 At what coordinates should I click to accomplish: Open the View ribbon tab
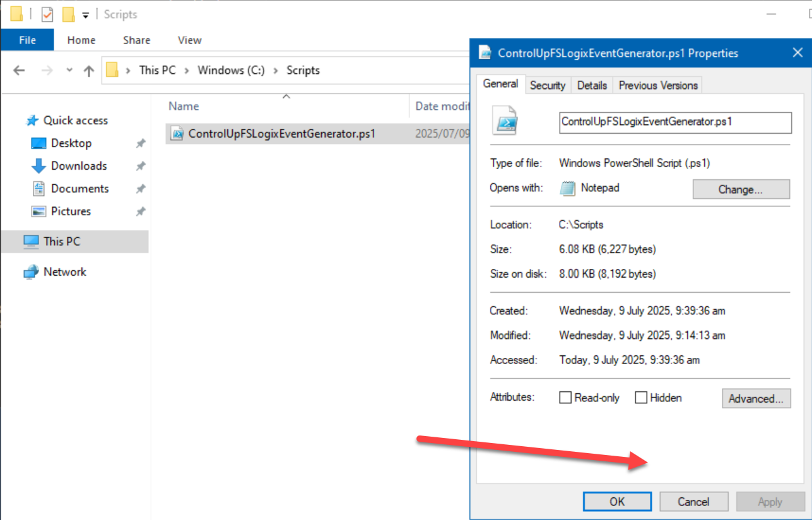(189, 40)
